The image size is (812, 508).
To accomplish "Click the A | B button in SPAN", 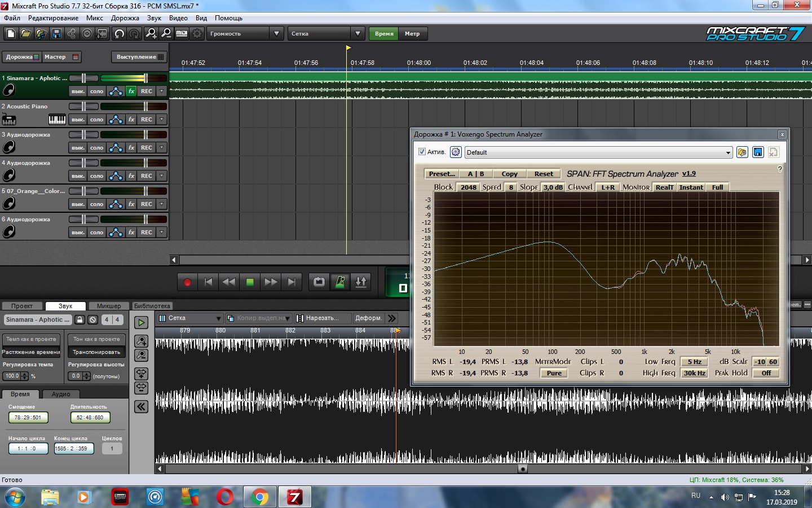I will pos(475,174).
